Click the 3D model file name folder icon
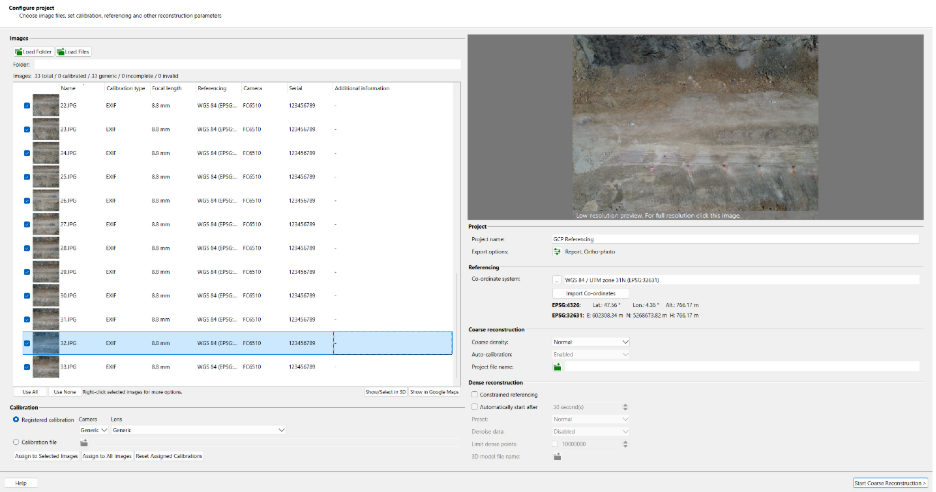The width and height of the screenshot is (936, 492). [x=557, y=457]
